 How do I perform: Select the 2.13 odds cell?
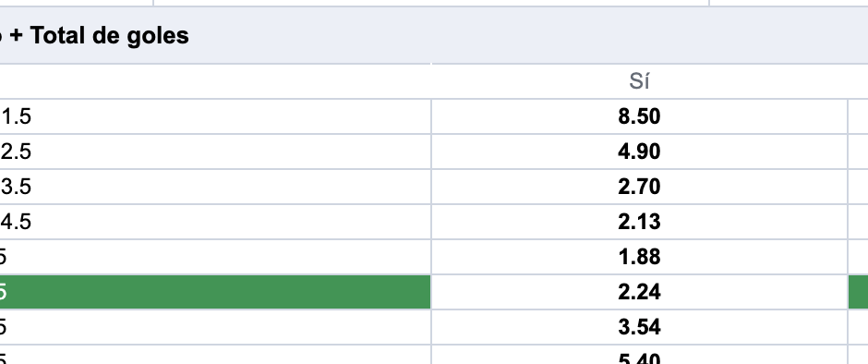pyautogui.click(x=639, y=222)
